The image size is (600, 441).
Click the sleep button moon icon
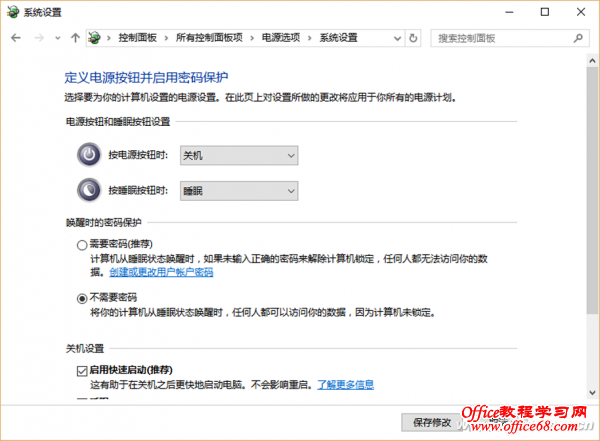pos(89,190)
